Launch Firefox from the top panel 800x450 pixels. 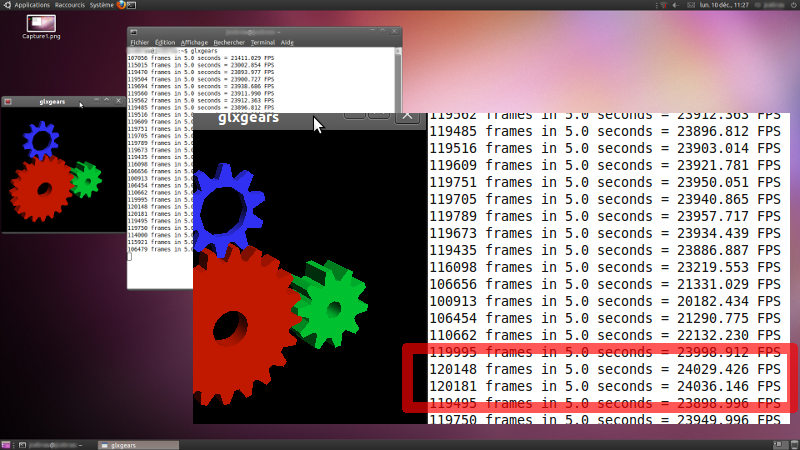coord(121,5)
